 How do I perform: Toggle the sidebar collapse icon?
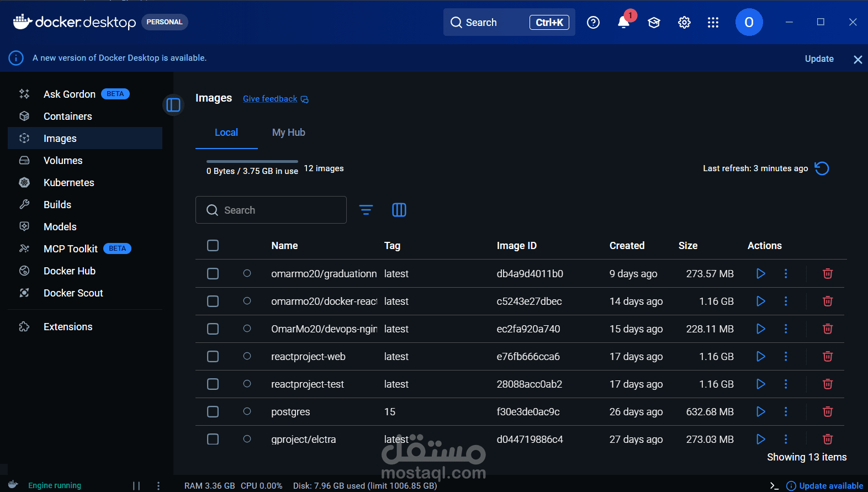173,104
